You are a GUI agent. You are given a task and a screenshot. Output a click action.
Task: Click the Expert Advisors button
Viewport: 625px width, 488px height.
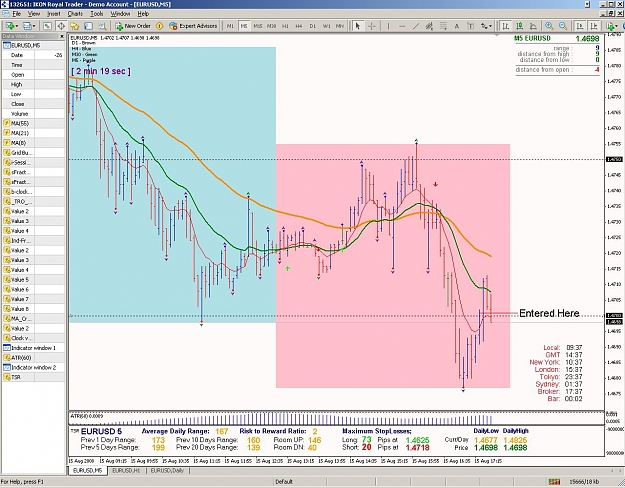tap(193, 26)
